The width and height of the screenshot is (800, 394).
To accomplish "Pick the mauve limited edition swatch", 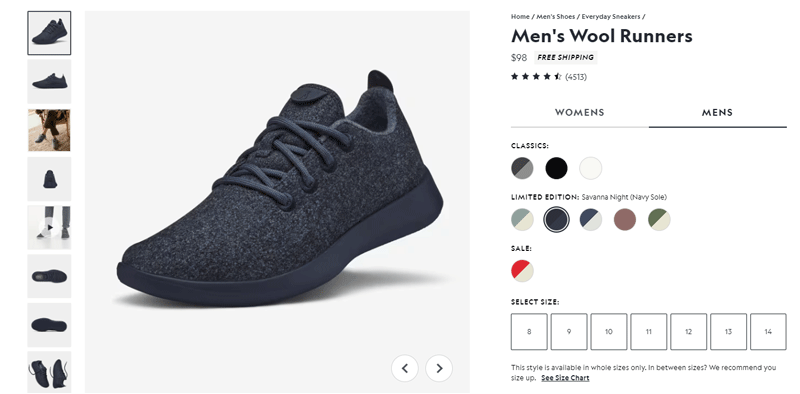I will (x=624, y=220).
